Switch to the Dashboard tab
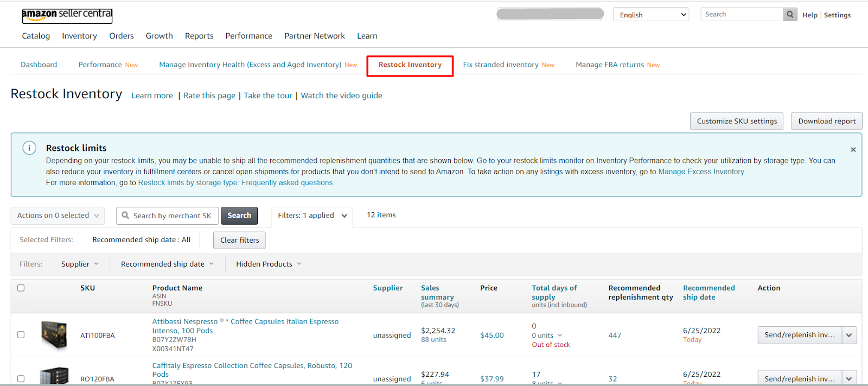Viewport: 868px width, 386px height. tap(39, 65)
